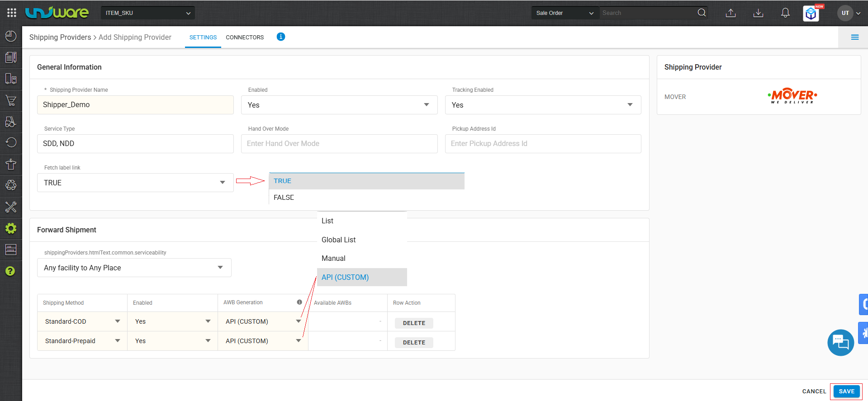Open the chat support bubble
This screenshot has height=401, width=868.
(841, 343)
